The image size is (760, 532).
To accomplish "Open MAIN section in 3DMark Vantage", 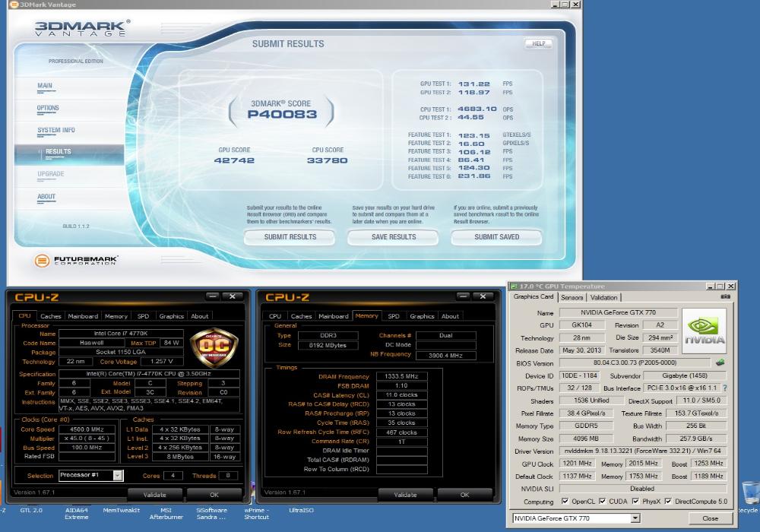I will (45, 86).
